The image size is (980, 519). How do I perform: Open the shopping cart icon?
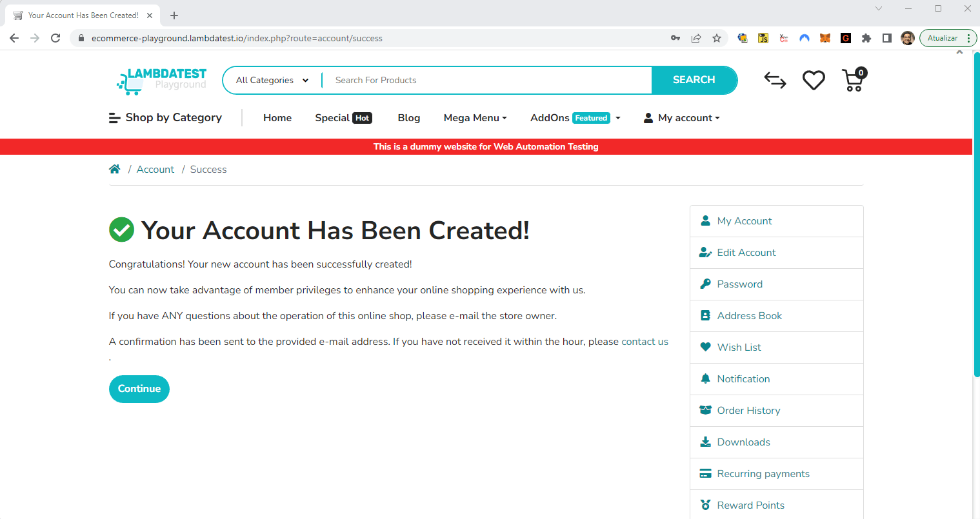(852, 80)
